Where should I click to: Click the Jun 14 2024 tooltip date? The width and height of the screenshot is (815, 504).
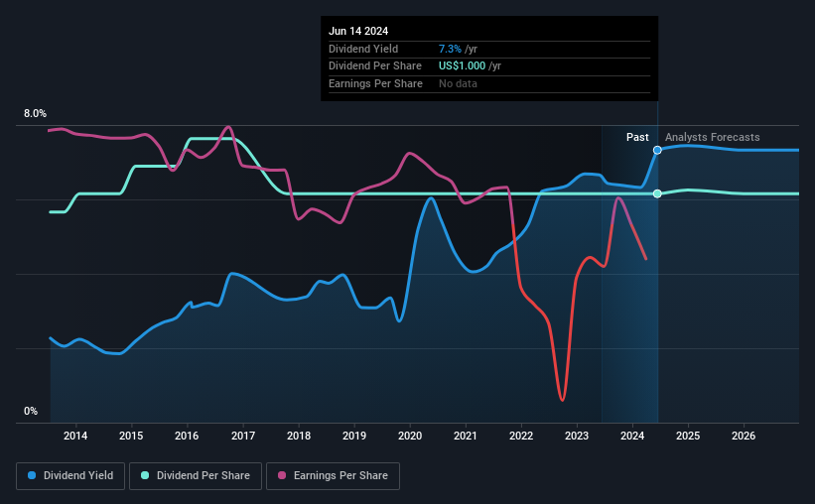(x=358, y=31)
